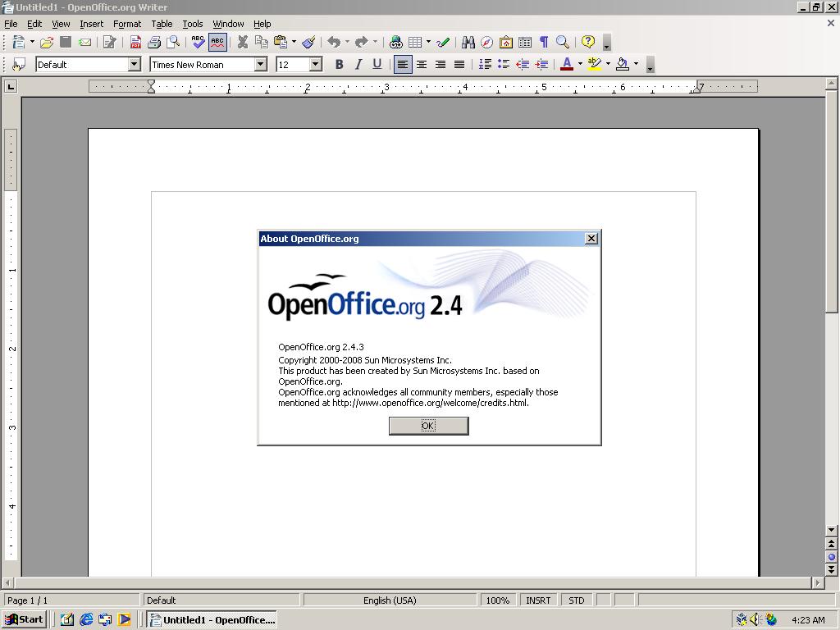The width and height of the screenshot is (840, 630).
Task: Toggle Underline formatting
Action: (x=377, y=65)
